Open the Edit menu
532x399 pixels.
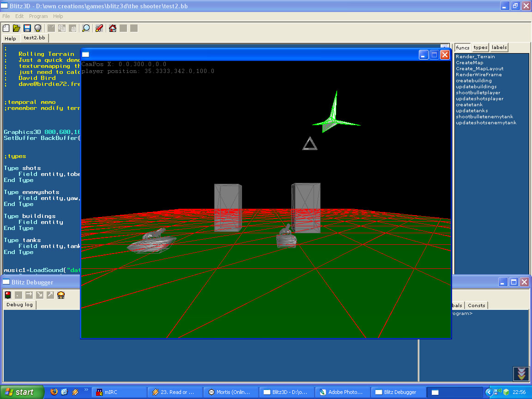19,16
